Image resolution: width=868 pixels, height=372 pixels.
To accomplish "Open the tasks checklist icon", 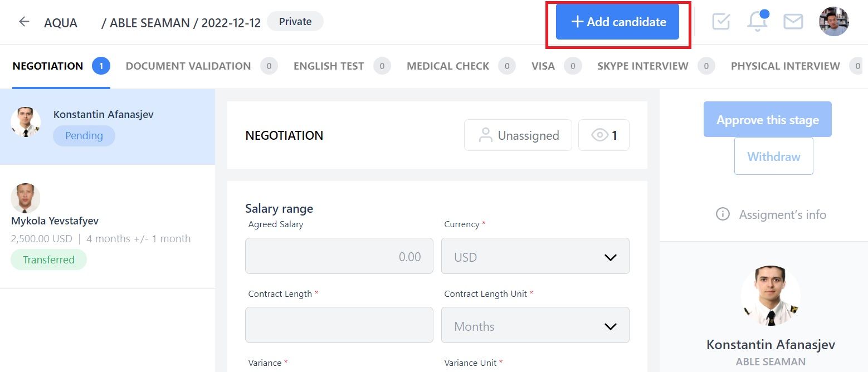I will [x=721, y=22].
